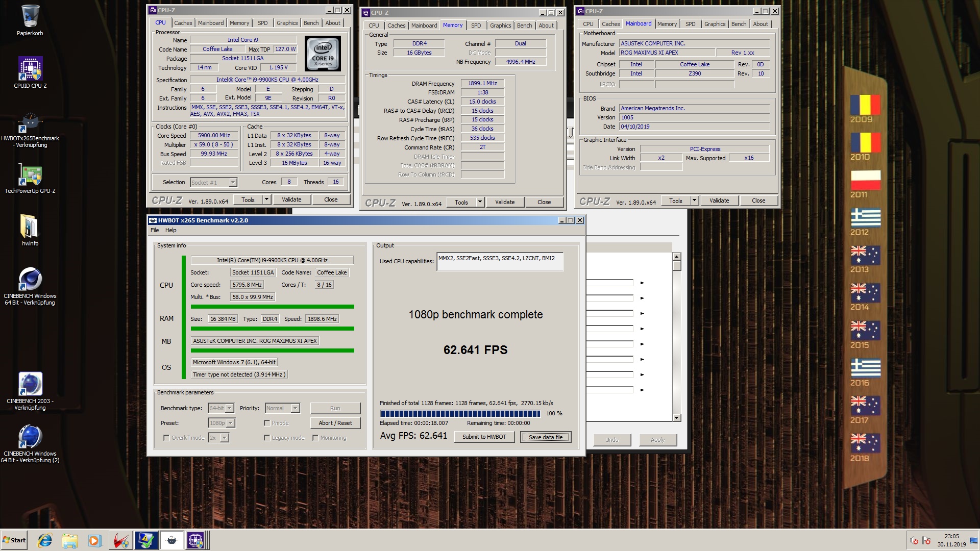Click Close in the Mainboard CPU-Z window
The height and width of the screenshot is (551, 980).
pyautogui.click(x=758, y=201)
